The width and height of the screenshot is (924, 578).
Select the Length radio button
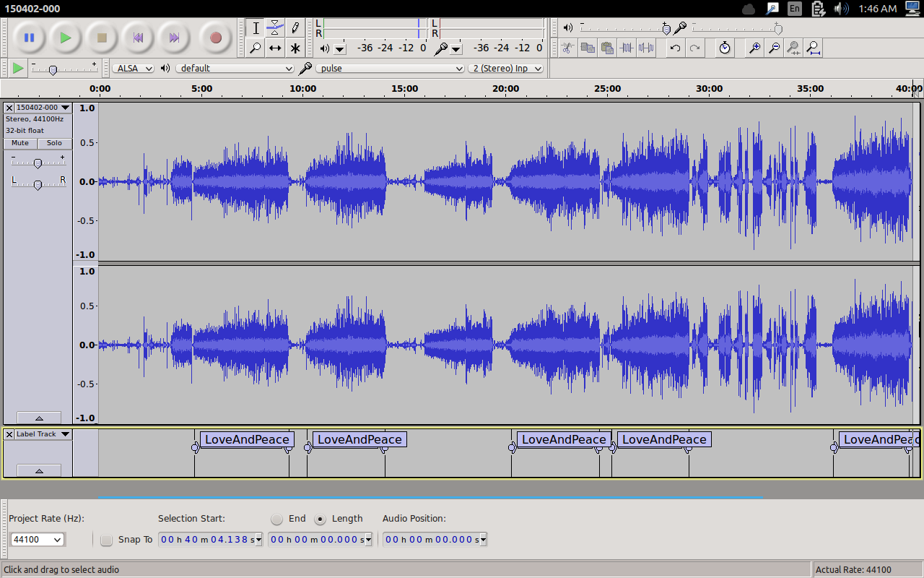(x=321, y=519)
